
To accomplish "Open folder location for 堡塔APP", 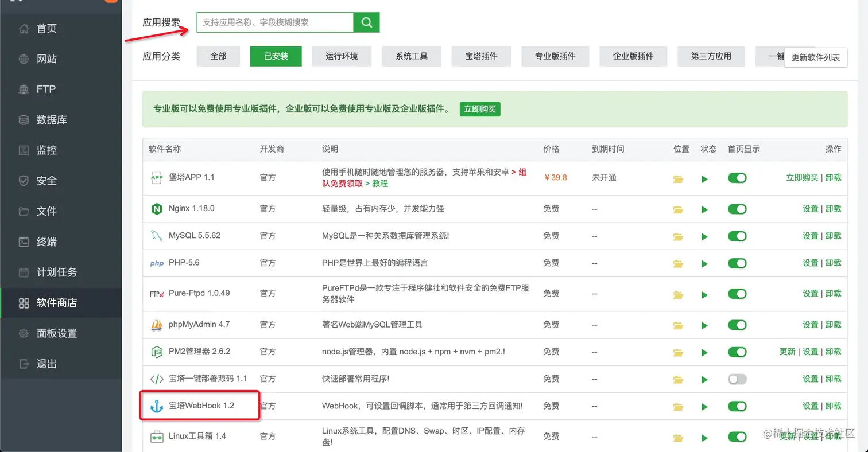I will tap(678, 179).
